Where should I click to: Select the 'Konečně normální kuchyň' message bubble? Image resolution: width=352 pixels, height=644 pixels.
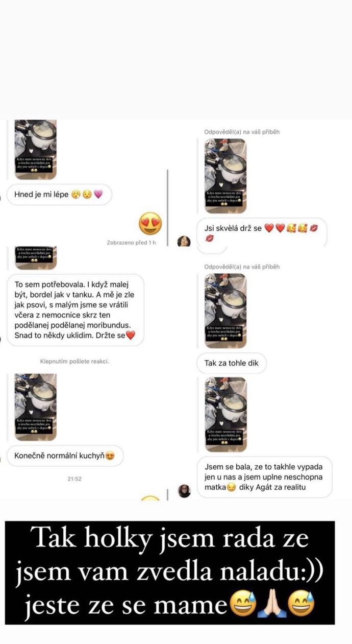(65, 456)
